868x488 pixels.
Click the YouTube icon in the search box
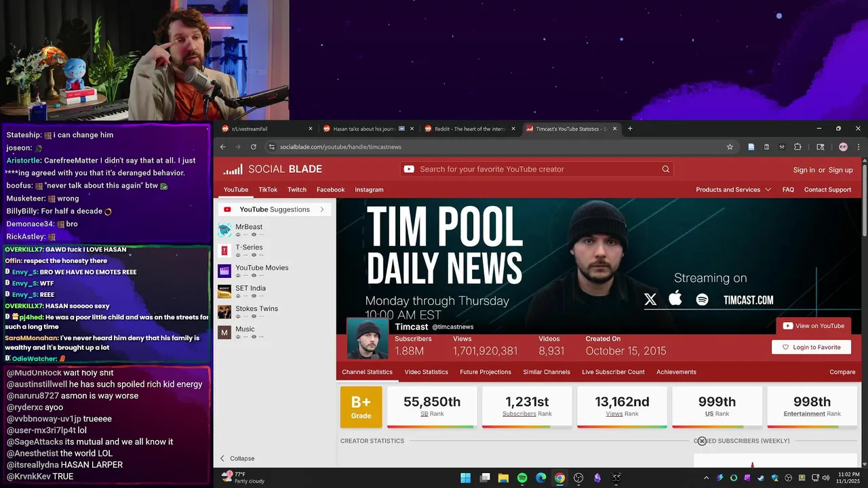[x=409, y=169]
